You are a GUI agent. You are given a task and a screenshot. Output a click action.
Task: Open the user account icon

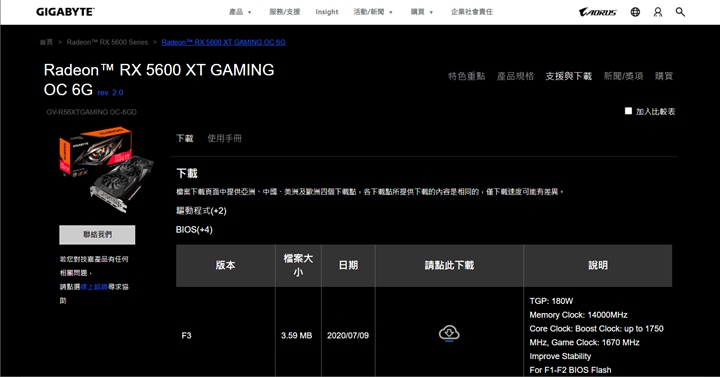pos(658,12)
